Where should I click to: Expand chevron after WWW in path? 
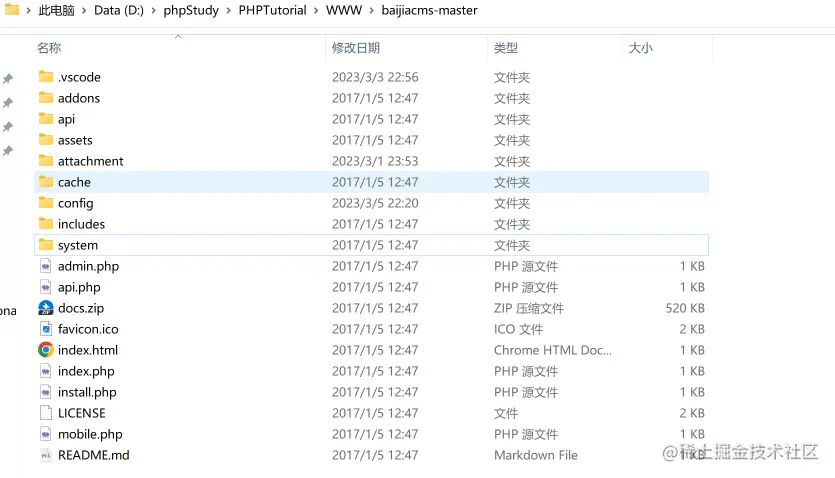(x=371, y=11)
